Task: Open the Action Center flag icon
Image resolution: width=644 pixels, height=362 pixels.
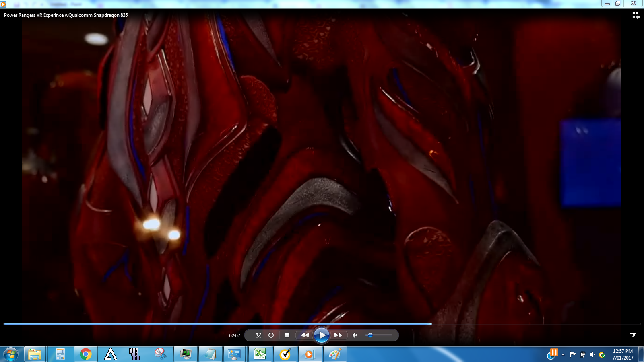Action: pyautogui.click(x=573, y=354)
